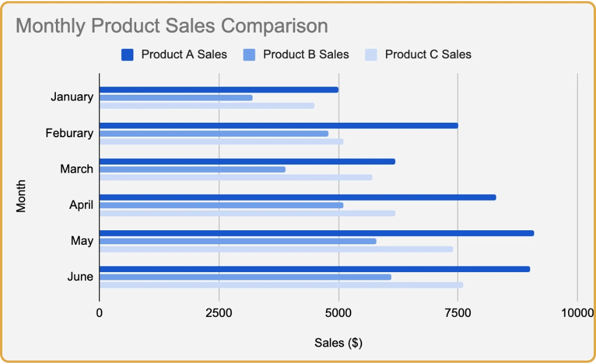Click February's Product A Sales bar
Image resolution: width=596 pixels, height=364 pixels.
pyautogui.click(x=279, y=126)
